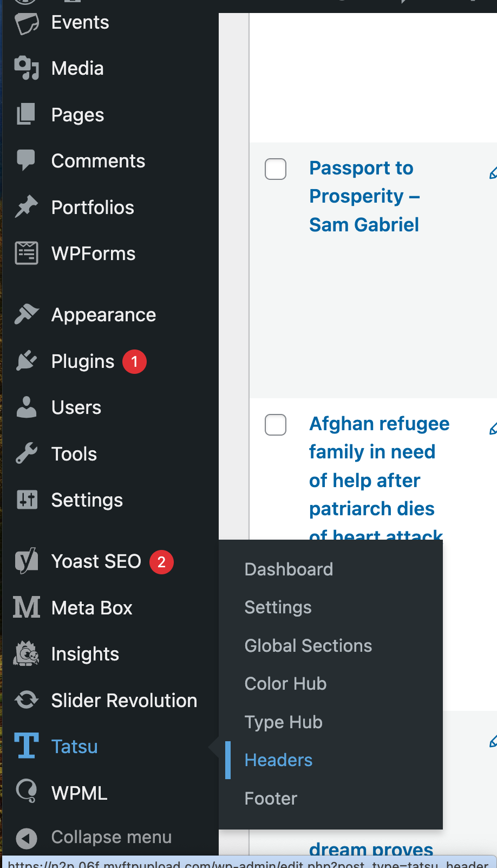Collapse the admin sidebar menu
The height and width of the screenshot is (868, 497).
pos(94,837)
